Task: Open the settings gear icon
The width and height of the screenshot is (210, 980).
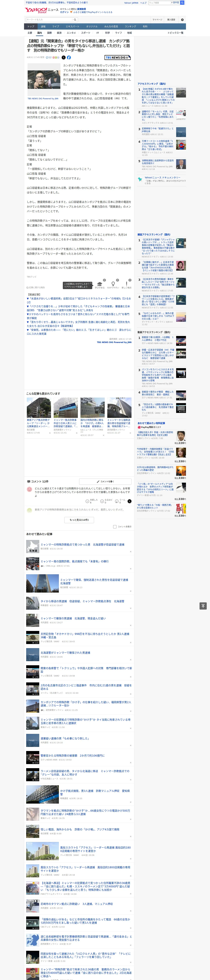Action: (182, 20)
